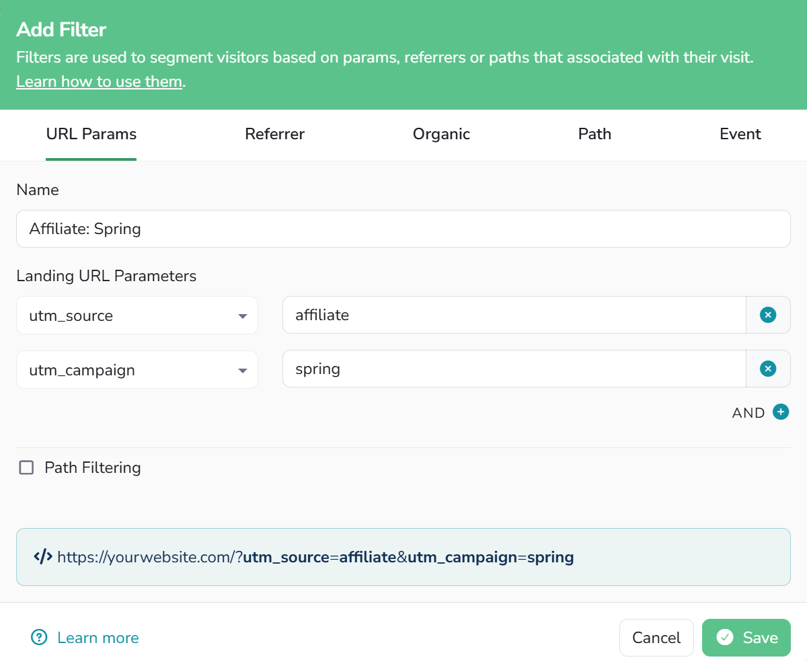Remove the utm_campaign spring parameter row

pyautogui.click(x=767, y=369)
